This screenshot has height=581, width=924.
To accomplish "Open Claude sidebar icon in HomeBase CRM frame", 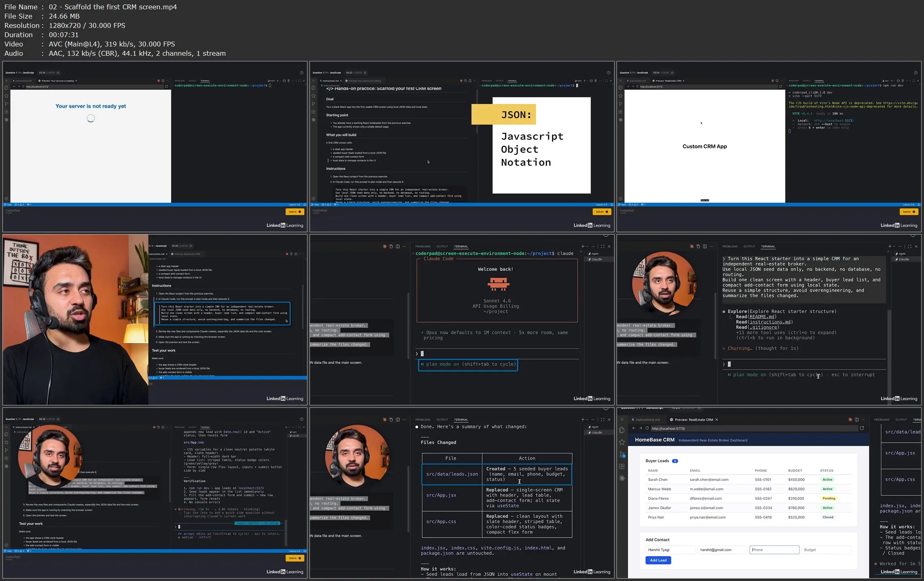I will (622, 478).
